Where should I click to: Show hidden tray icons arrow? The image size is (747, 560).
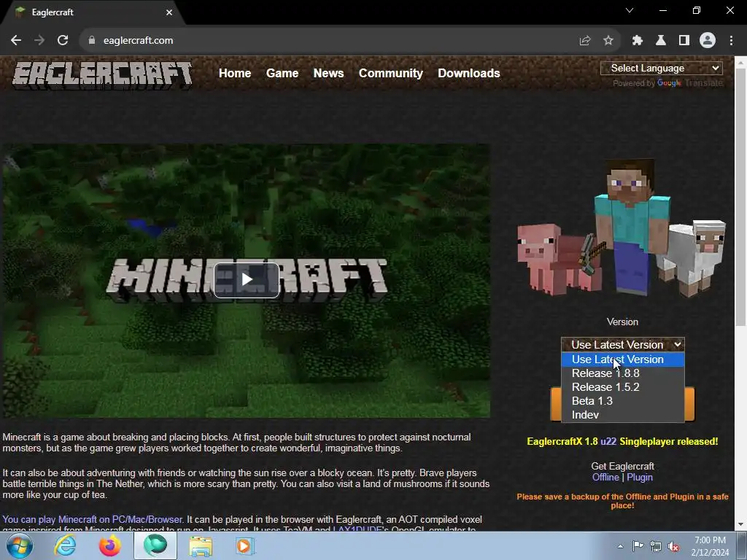tap(620, 546)
